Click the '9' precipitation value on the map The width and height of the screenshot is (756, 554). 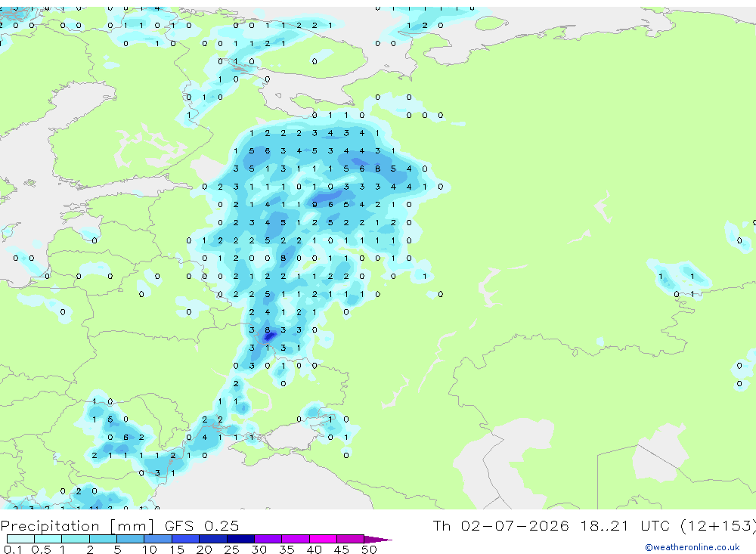click(314, 204)
